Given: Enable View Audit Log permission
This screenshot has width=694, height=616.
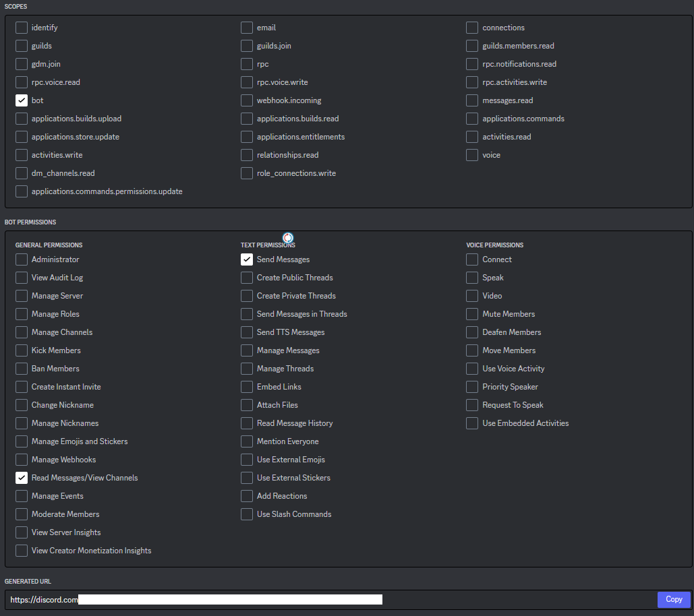Looking at the screenshot, I should coord(22,277).
